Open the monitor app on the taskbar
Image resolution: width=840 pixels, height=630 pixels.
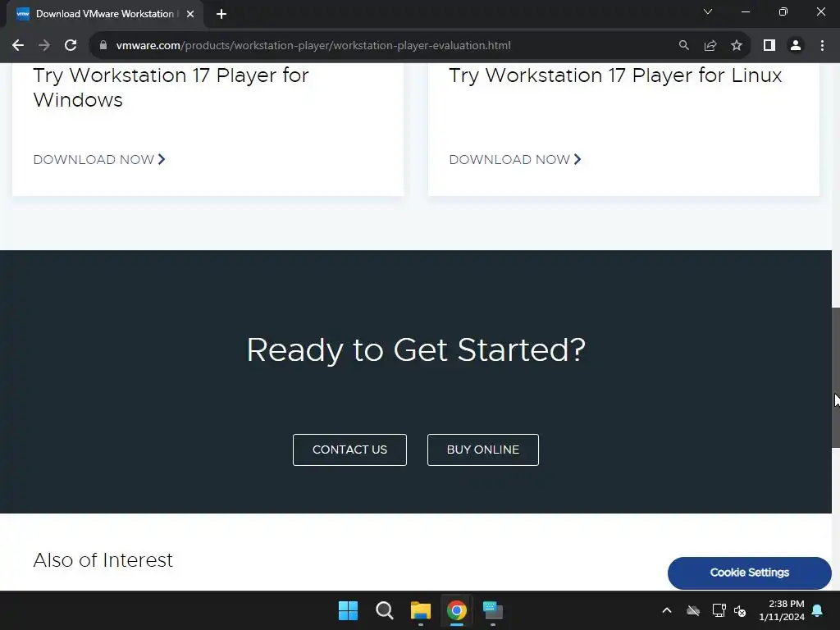point(493,610)
